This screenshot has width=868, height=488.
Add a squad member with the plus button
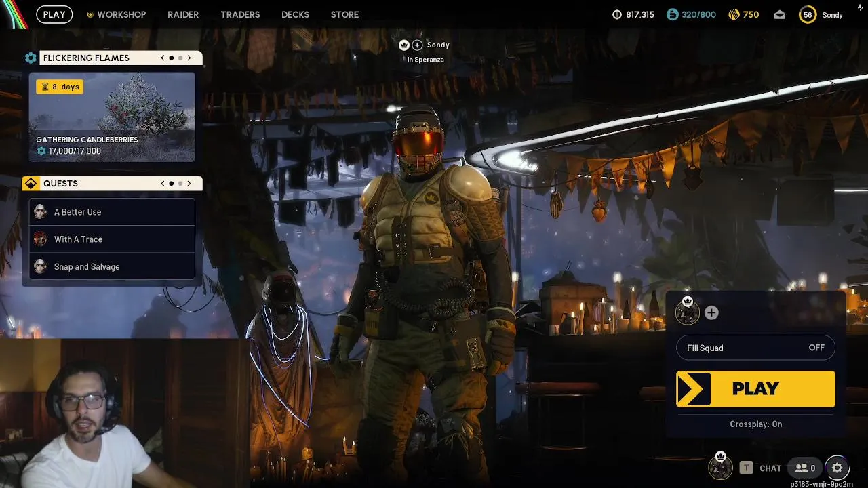pyautogui.click(x=711, y=312)
